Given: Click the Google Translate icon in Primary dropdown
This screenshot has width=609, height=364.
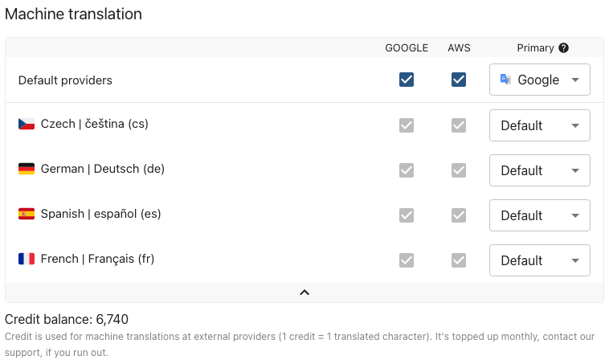Looking at the screenshot, I should tap(505, 80).
